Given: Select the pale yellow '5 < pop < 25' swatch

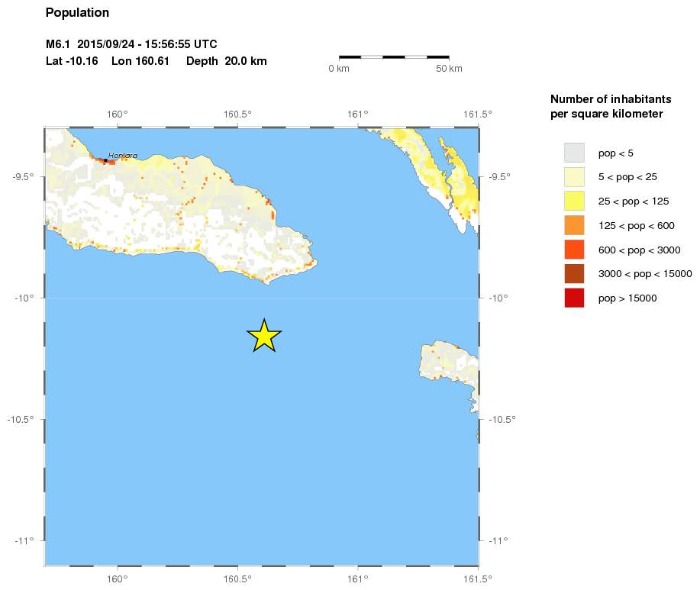Looking at the screenshot, I should coord(574,177).
